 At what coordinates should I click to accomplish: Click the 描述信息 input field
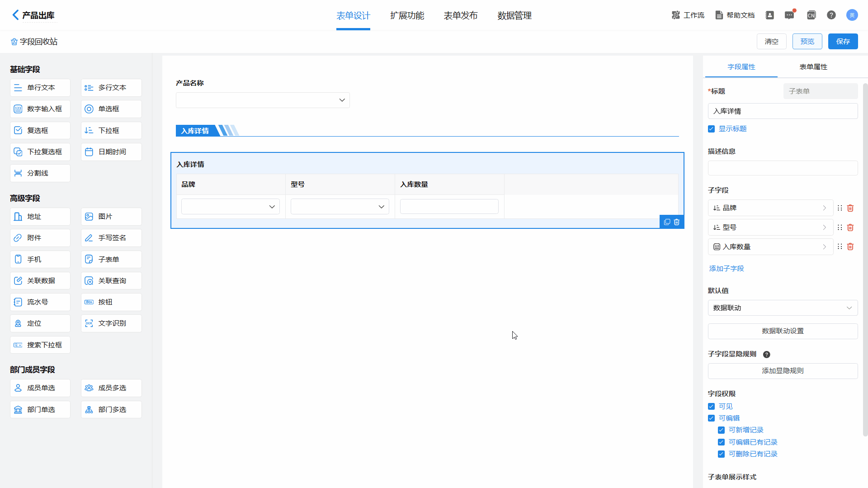(x=782, y=168)
